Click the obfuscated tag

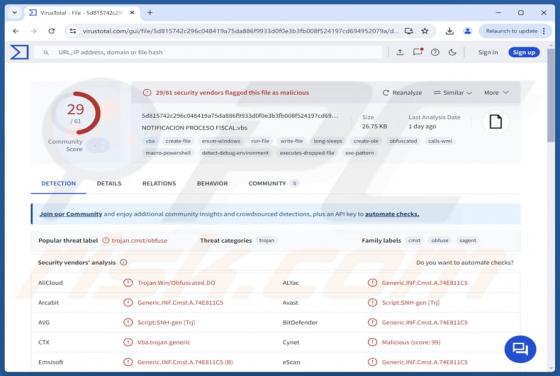pos(403,141)
